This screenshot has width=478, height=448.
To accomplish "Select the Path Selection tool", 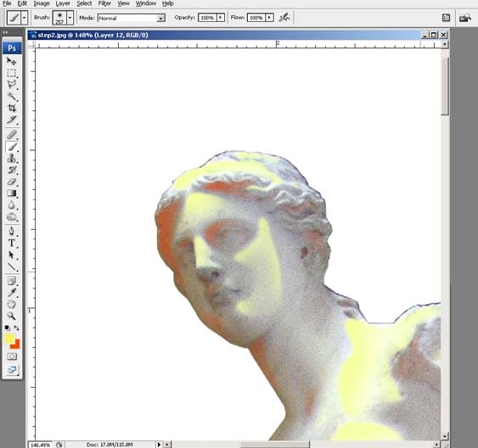I will coord(12,255).
